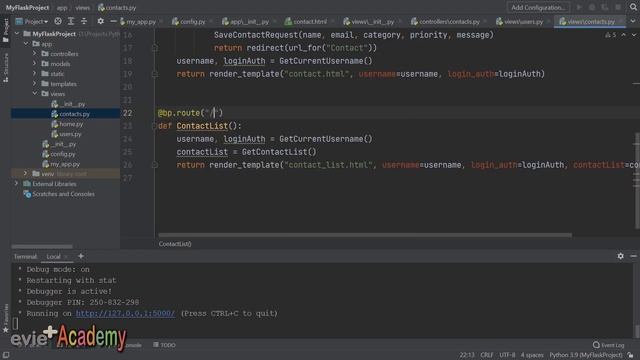The width and height of the screenshot is (640, 360).
Task: Click Python 3.9 interpreter in status bar
Action: 586,355
